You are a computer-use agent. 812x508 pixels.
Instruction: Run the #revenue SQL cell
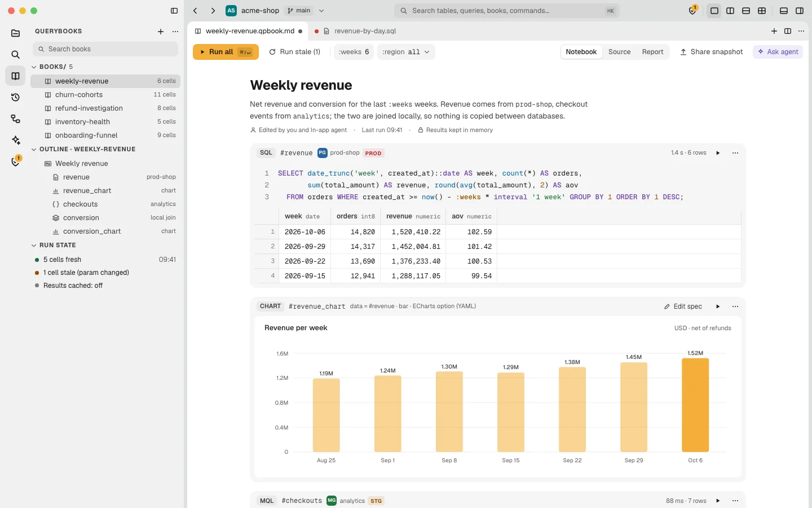[718, 153]
